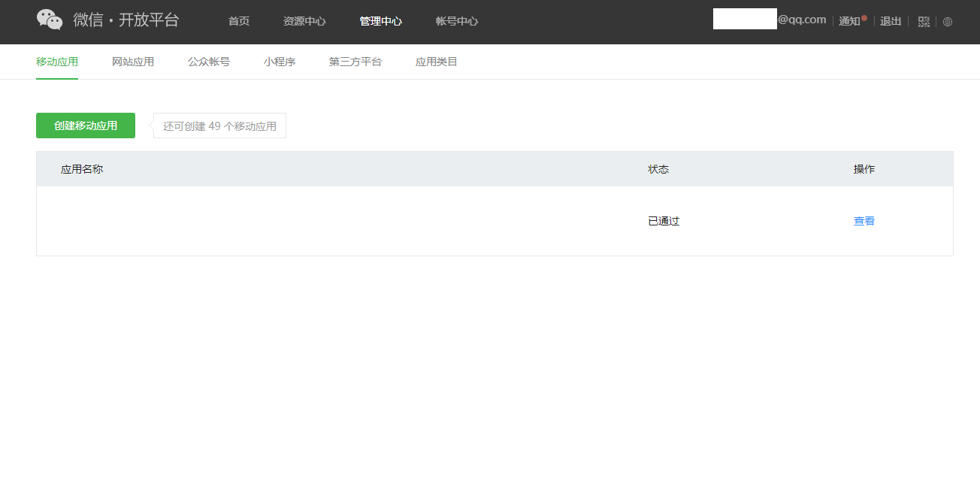Select 管理中心 in top navigation

point(380,21)
